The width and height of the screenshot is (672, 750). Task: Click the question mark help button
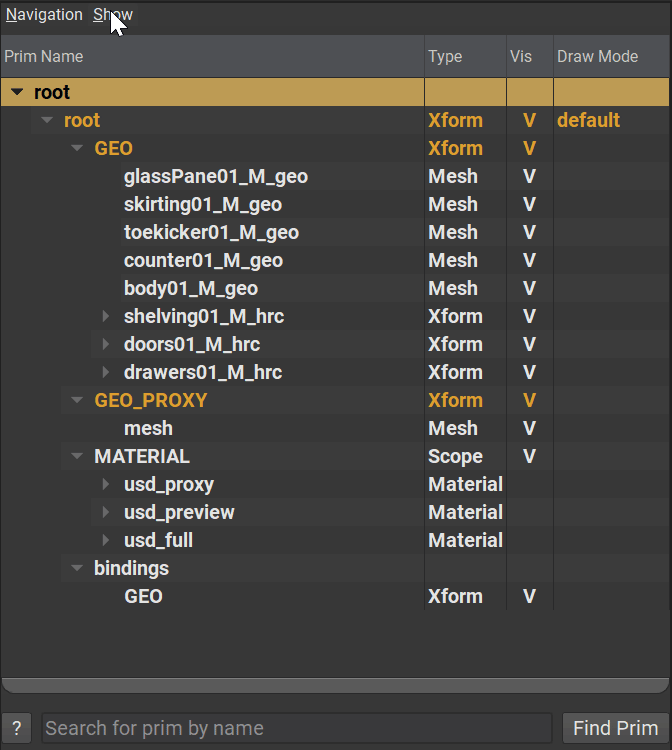[18, 728]
